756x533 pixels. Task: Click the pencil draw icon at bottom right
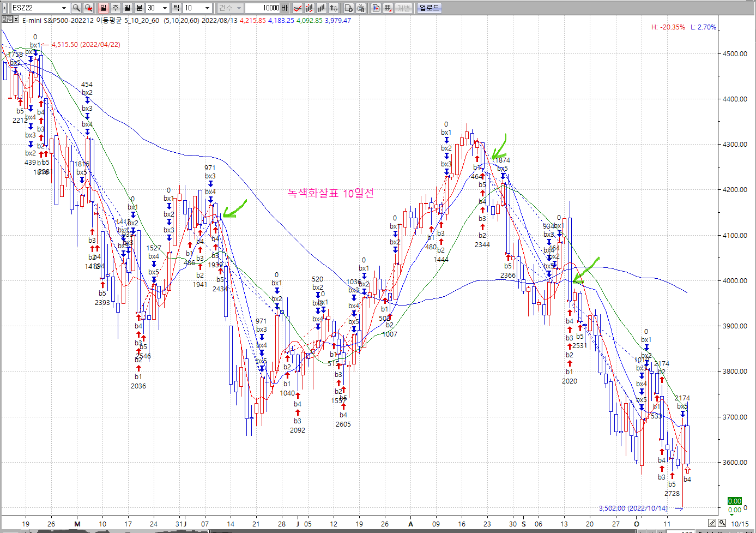[x=712, y=523]
